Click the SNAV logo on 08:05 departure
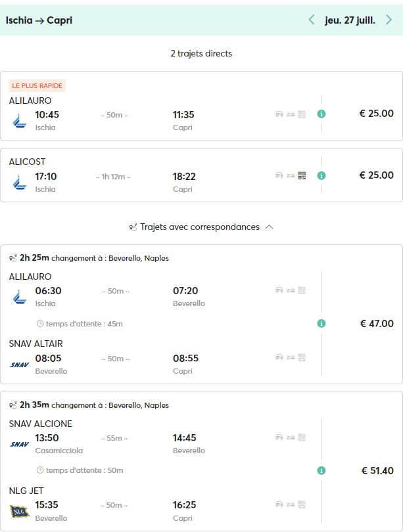403x532 pixels. (19, 365)
